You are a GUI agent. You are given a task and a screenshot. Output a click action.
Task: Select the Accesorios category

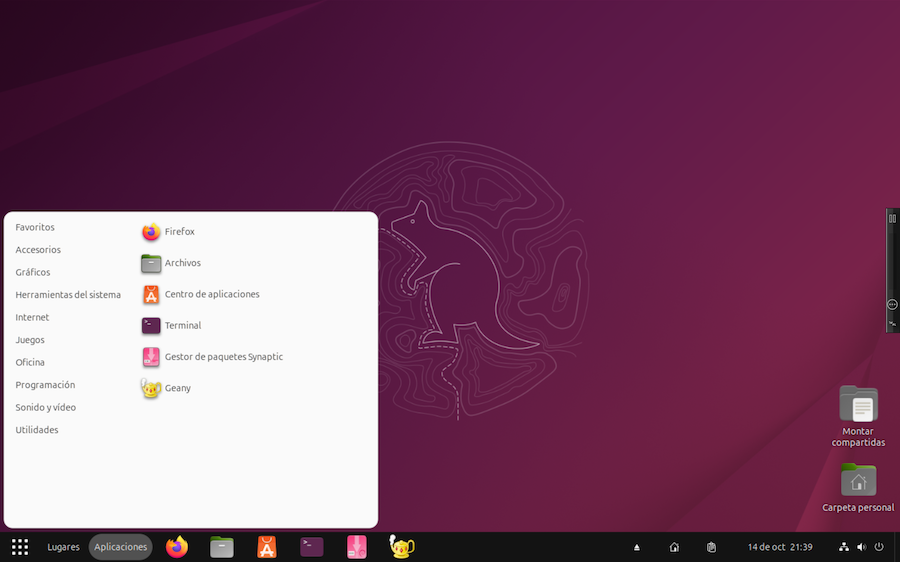(x=38, y=250)
